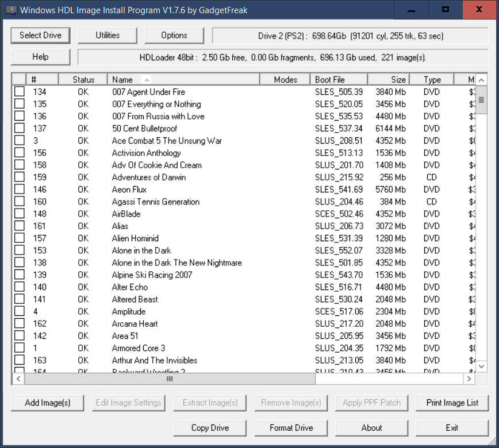Tick the Alien Hominid checkbox
Viewport: 499px width, 448px height.
20,238
